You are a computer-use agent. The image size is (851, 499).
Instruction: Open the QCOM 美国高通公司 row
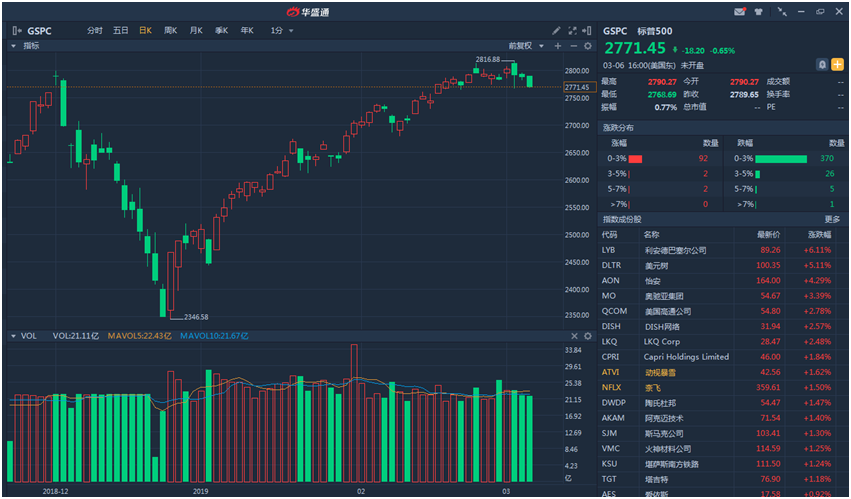click(722, 311)
